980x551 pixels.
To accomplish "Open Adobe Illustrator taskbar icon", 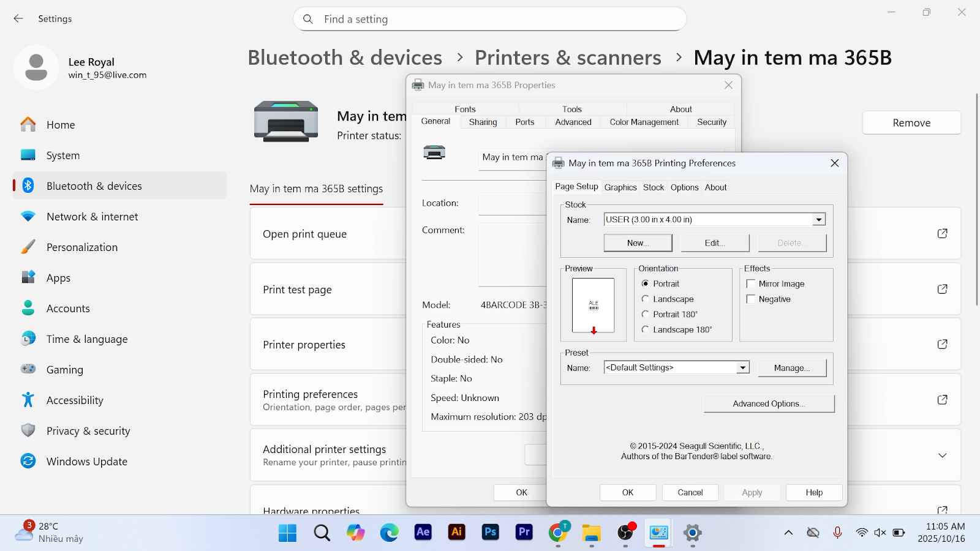I will [456, 533].
